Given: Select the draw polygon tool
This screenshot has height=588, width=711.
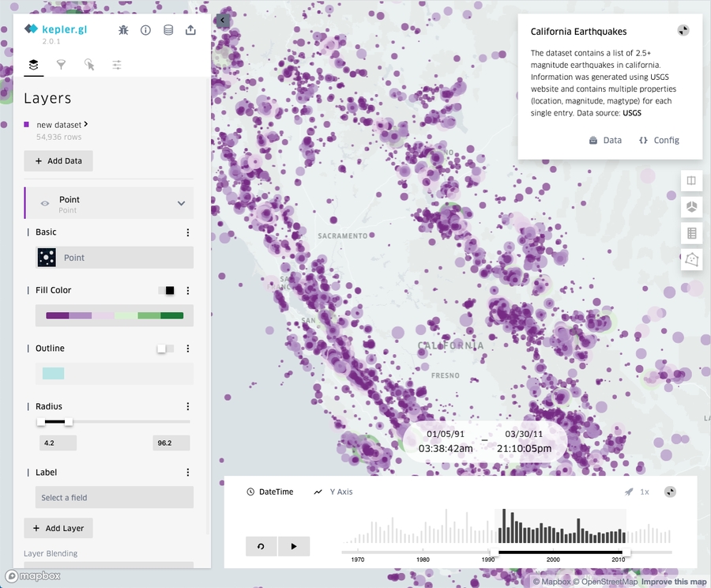Looking at the screenshot, I should pos(691,259).
